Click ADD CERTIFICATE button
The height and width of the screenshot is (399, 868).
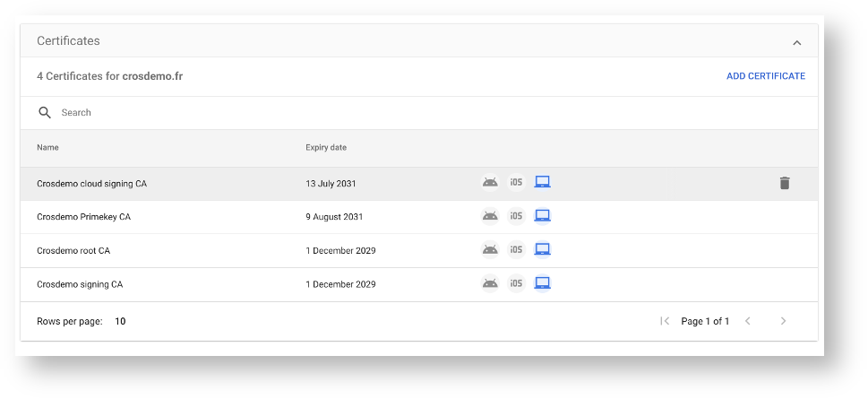point(765,76)
